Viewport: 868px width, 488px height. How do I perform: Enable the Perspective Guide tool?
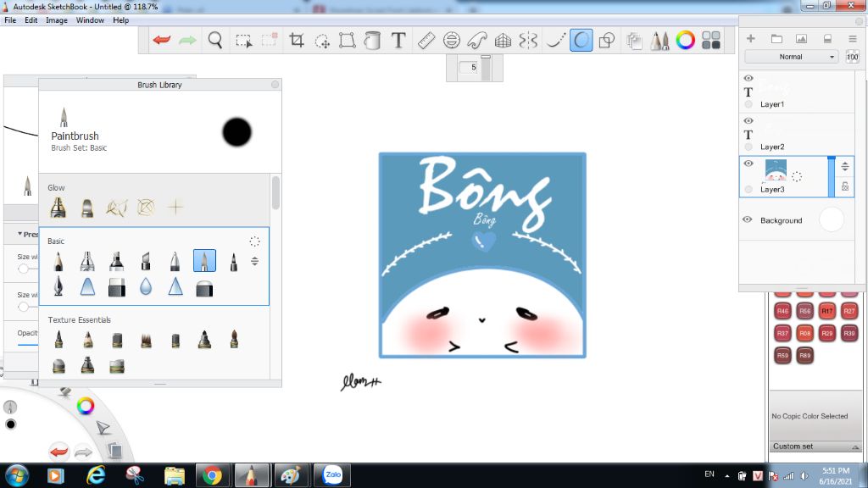click(503, 41)
